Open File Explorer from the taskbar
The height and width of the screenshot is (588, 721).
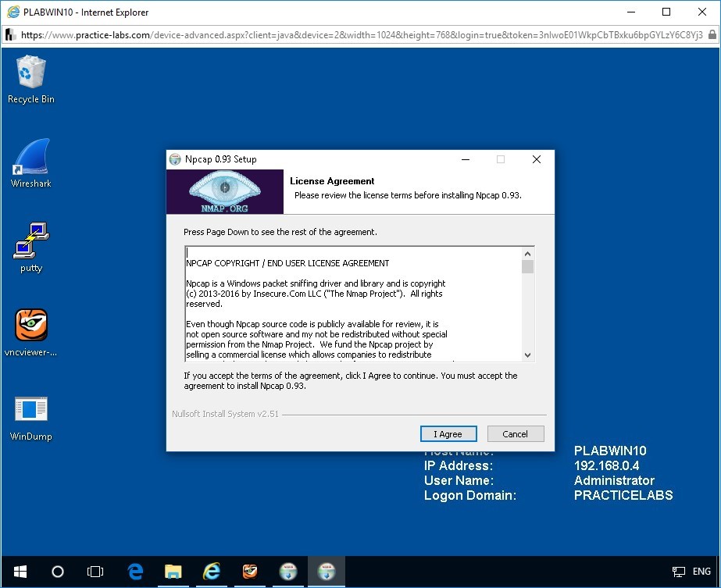[173, 572]
